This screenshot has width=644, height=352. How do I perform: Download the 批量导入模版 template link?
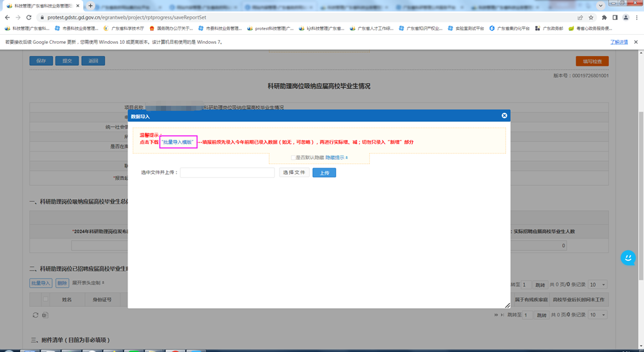[178, 142]
